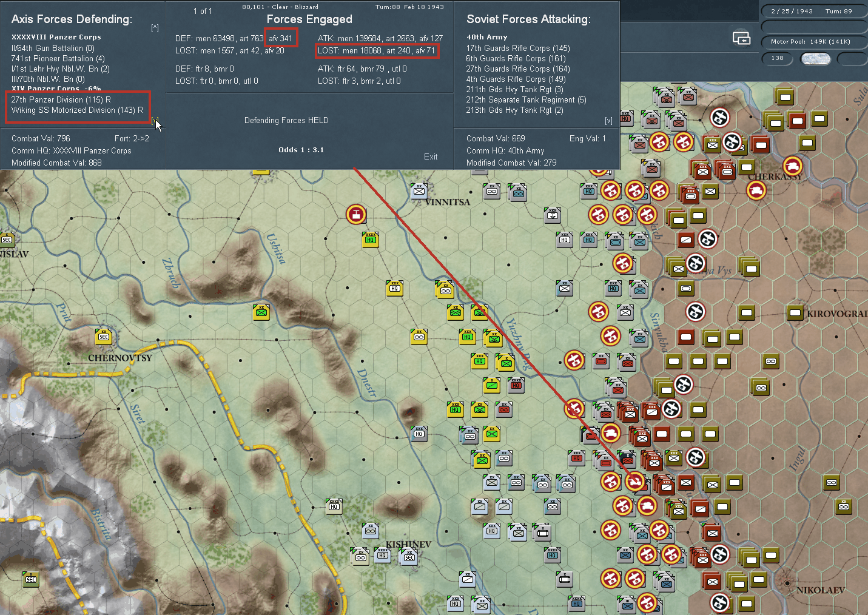Click the KISHINEV city label

409,544
